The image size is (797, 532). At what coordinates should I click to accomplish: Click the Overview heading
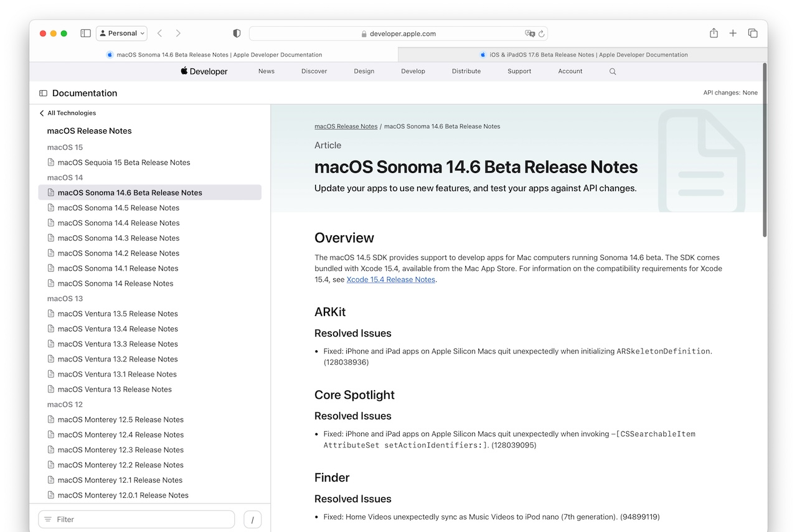[x=344, y=238]
